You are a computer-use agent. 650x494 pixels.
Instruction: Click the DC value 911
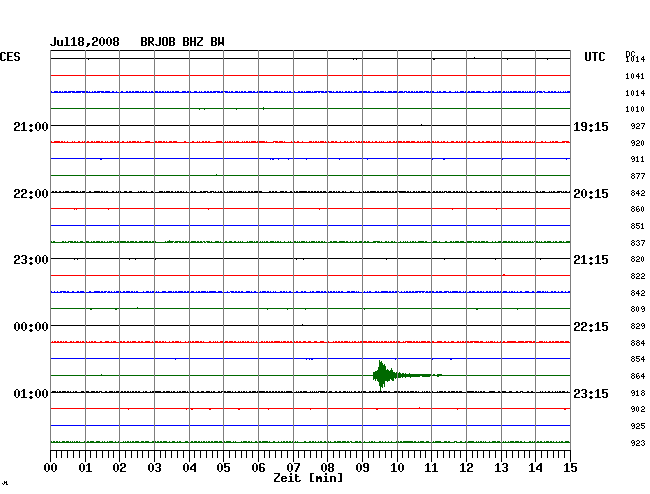638,160
